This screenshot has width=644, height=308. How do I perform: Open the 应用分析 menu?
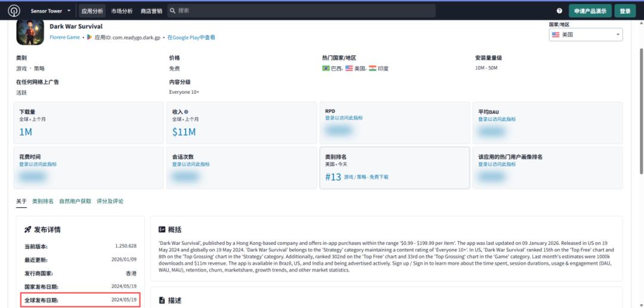tap(91, 11)
